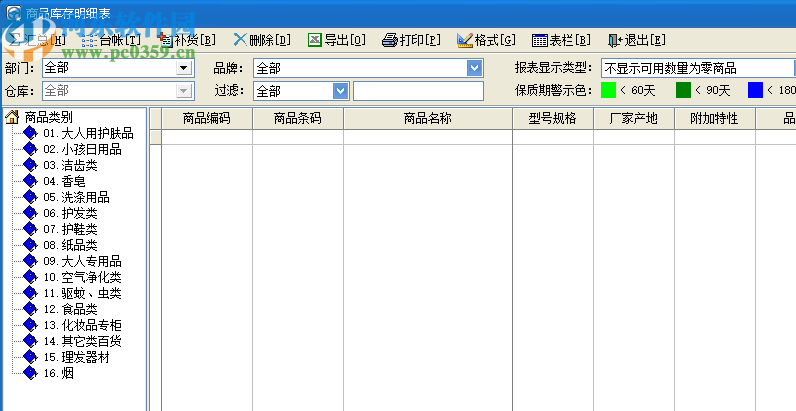Click the 型号规格 column header
The width and height of the screenshot is (796, 411).
553,119
